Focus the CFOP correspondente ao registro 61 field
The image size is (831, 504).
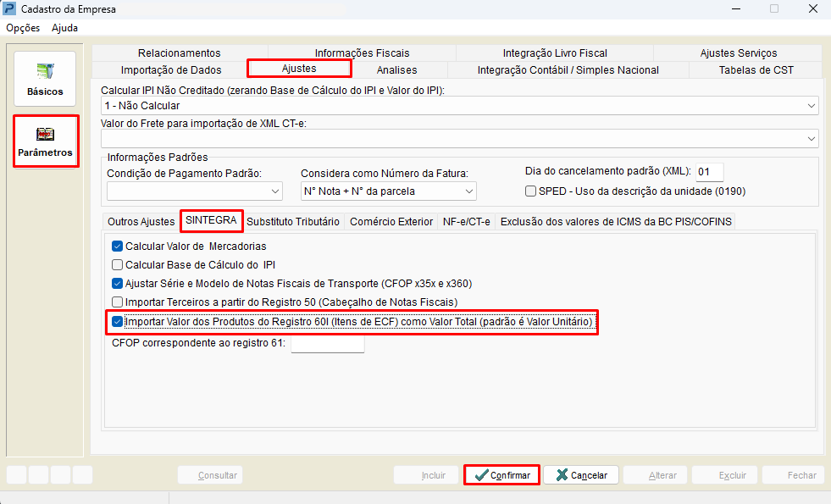(x=328, y=343)
